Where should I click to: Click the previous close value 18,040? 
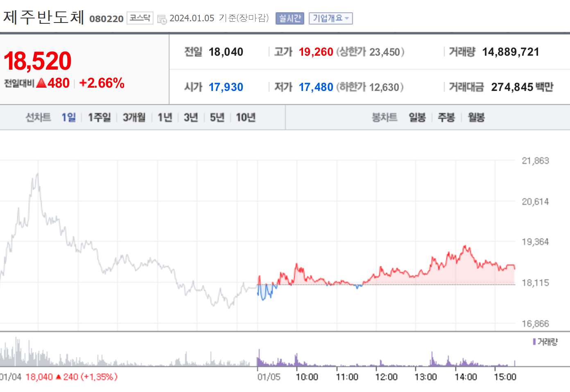point(226,52)
